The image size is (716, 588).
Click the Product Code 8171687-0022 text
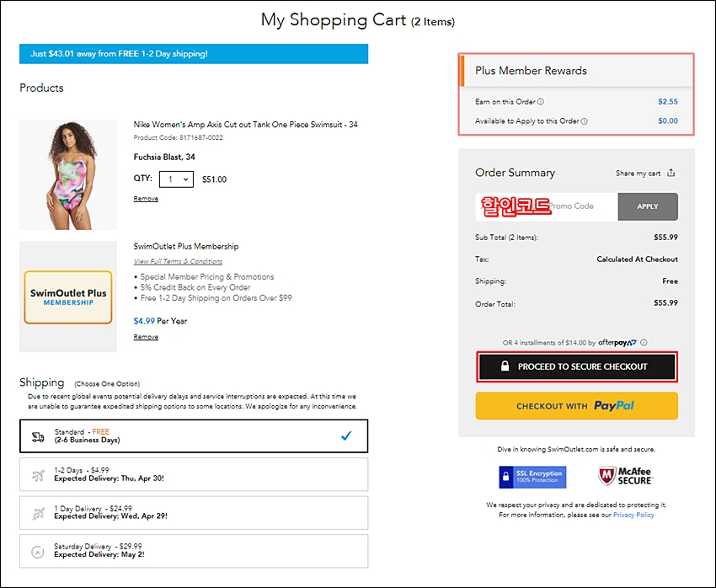[x=178, y=137]
